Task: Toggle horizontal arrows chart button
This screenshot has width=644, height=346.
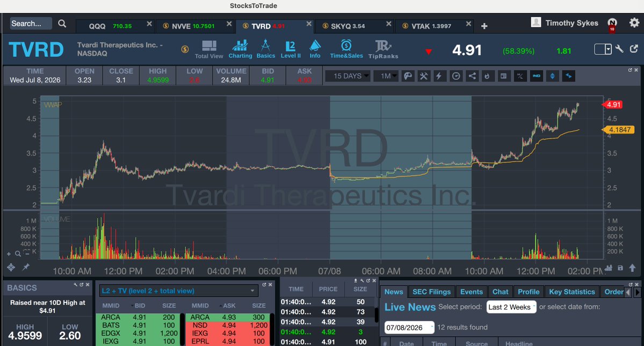Action: [568, 76]
